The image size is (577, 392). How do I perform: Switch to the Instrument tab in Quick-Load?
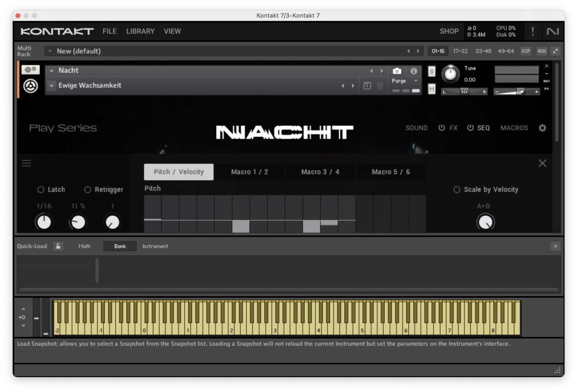(155, 246)
